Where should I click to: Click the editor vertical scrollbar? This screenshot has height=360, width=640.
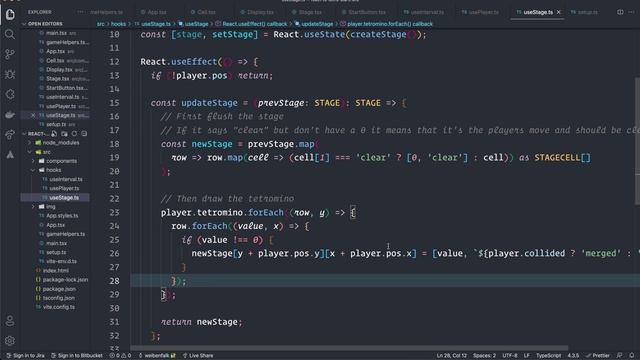637,141
